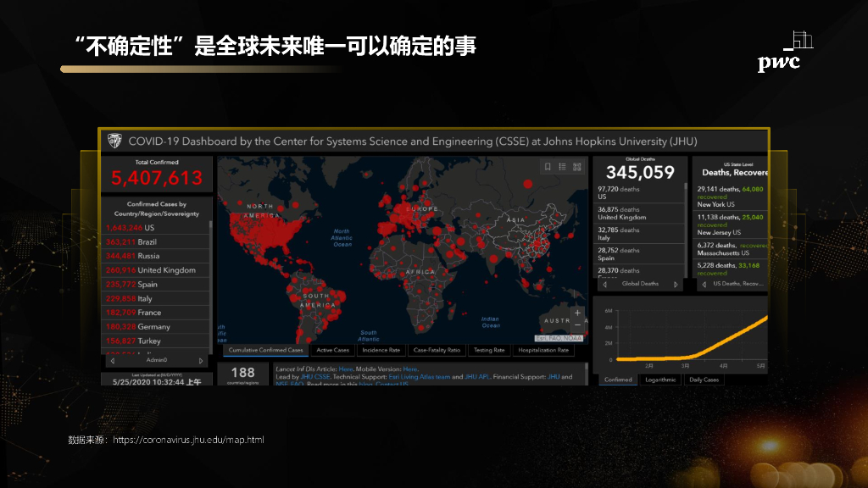The image size is (868, 488).
Task: Select the Italy row with 229,858 cases
Action: [156, 298]
